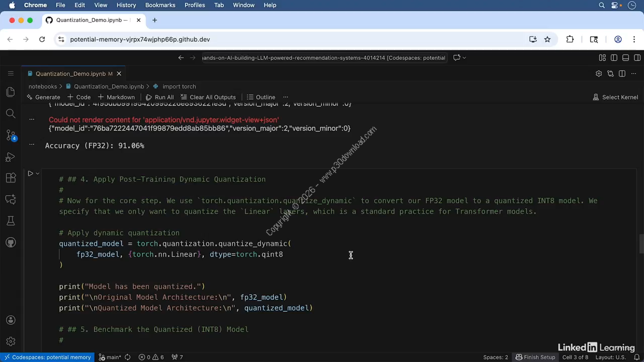The image size is (644, 362).
Task: Toggle the primary side bar layout button
Action: (x=614, y=58)
